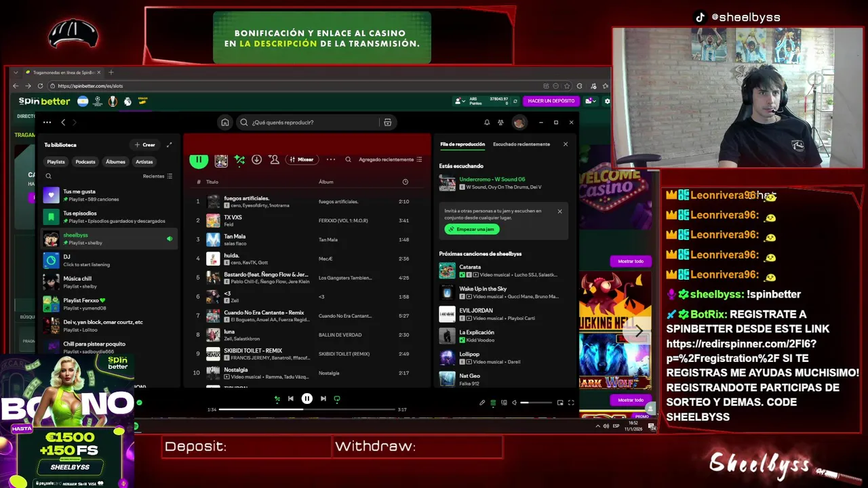Enter fullscreen in Spotify player
Viewport: 868px width, 488px height.
571,403
